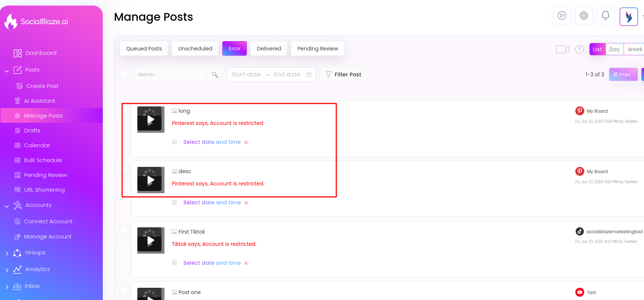Click YouTube icon on Post one row
This screenshot has height=300, width=644.
click(x=580, y=292)
